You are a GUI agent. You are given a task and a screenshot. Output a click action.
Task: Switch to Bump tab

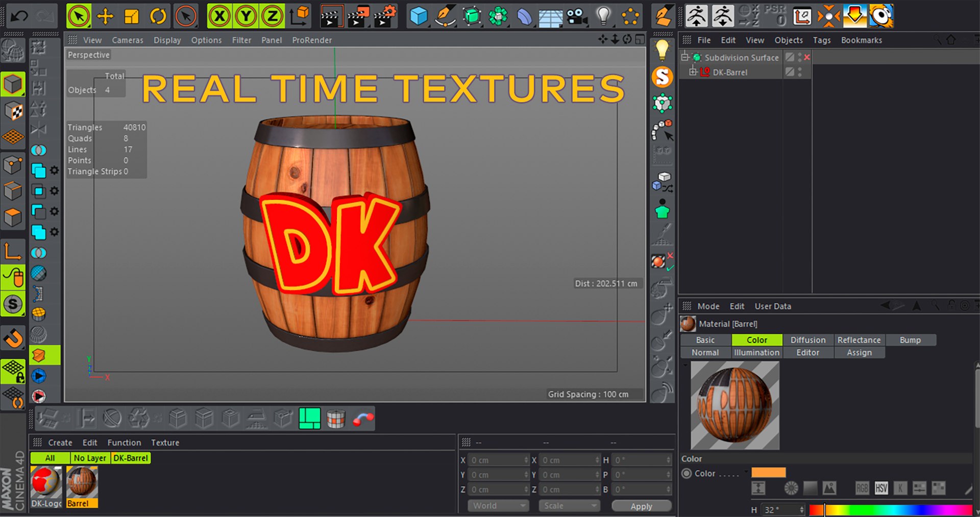click(911, 340)
